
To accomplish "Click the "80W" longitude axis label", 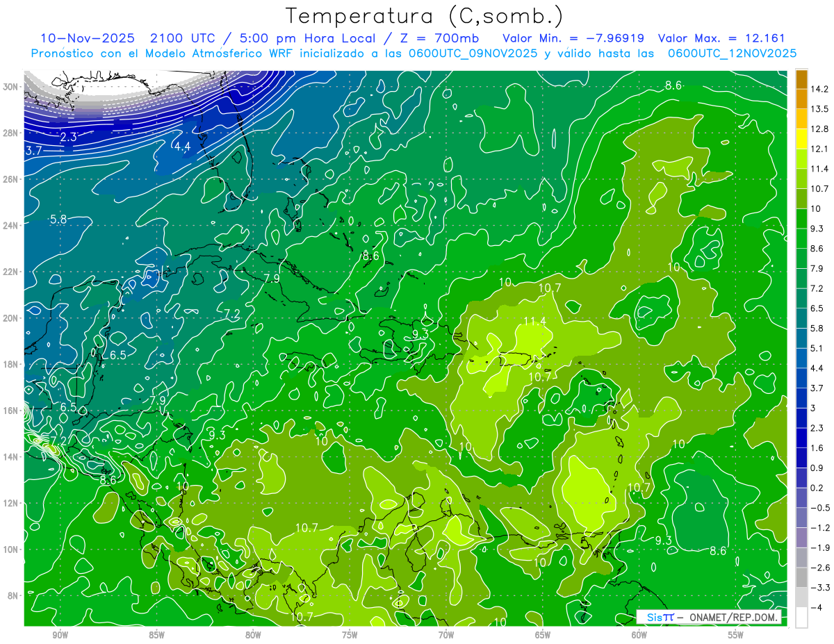I will click(253, 635).
